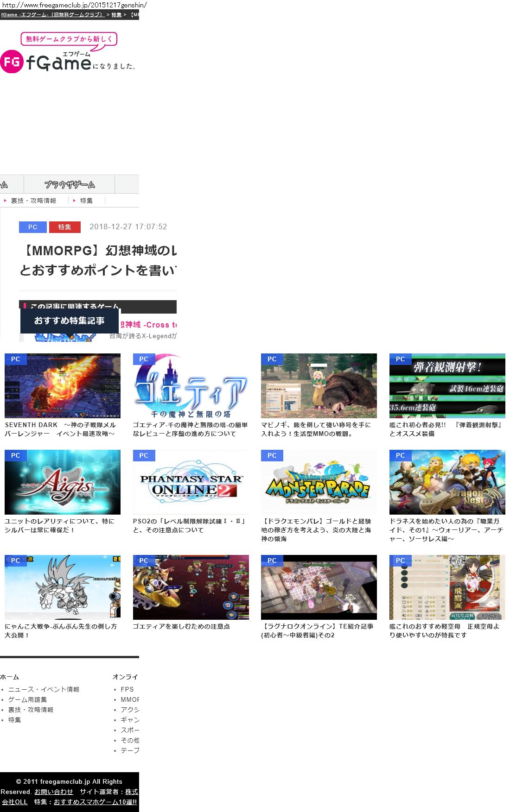
Task: Click ドラネス 職業ガイド title text
Action: click(446, 530)
